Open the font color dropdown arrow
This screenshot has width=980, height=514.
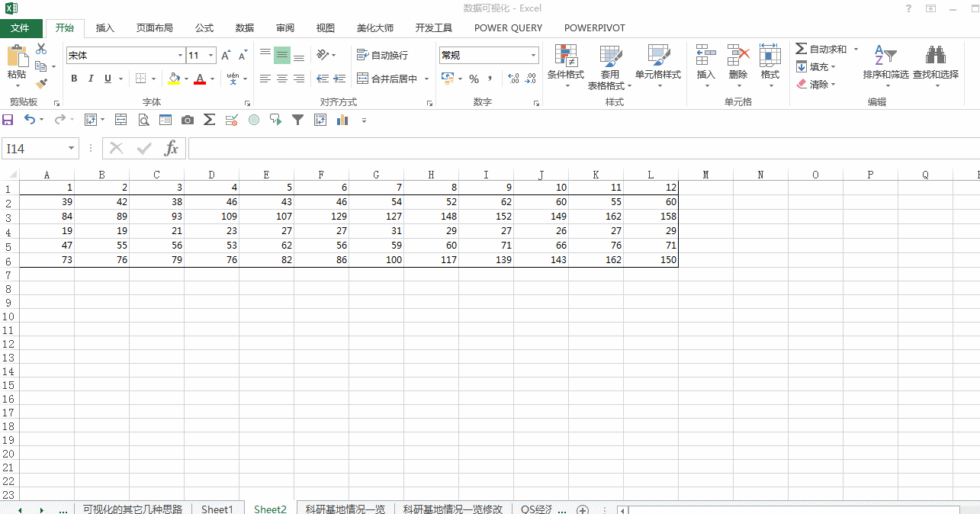[x=212, y=79]
